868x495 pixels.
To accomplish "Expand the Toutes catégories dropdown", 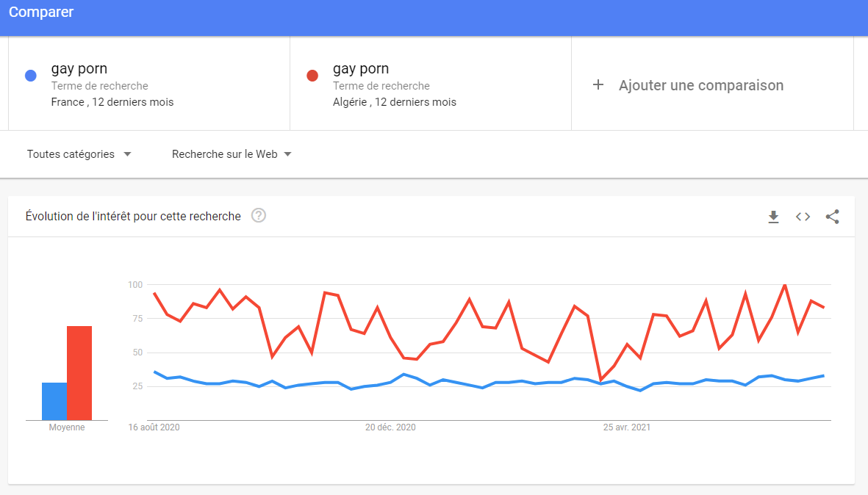I will [x=79, y=154].
